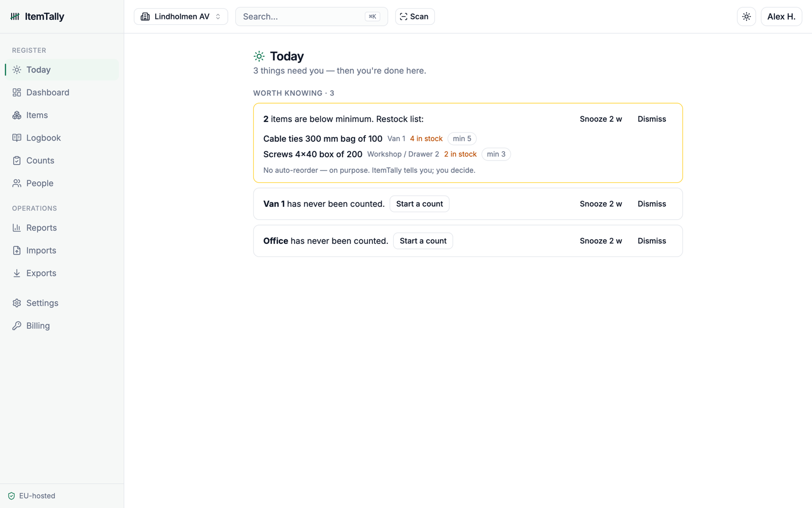Viewport: 812px width, 508px height.
Task: Click the 'No auto-reorder — on purpose' note
Action: pyautogui.click(x=369, y=170)
